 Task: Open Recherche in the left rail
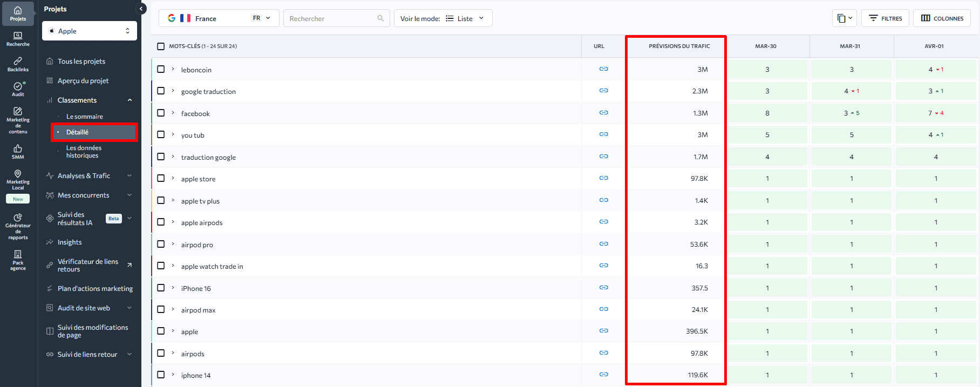point(18,39)
